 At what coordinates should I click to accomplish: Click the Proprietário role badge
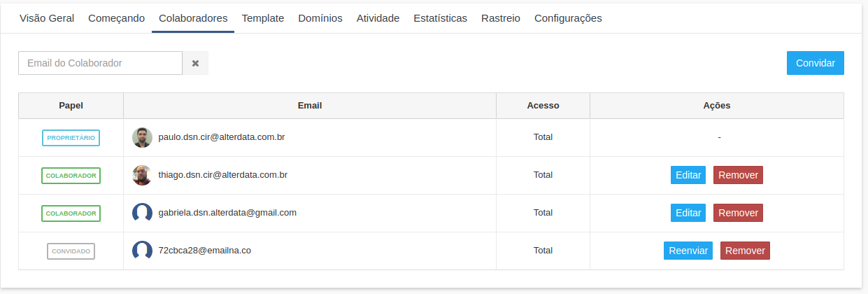71,138
